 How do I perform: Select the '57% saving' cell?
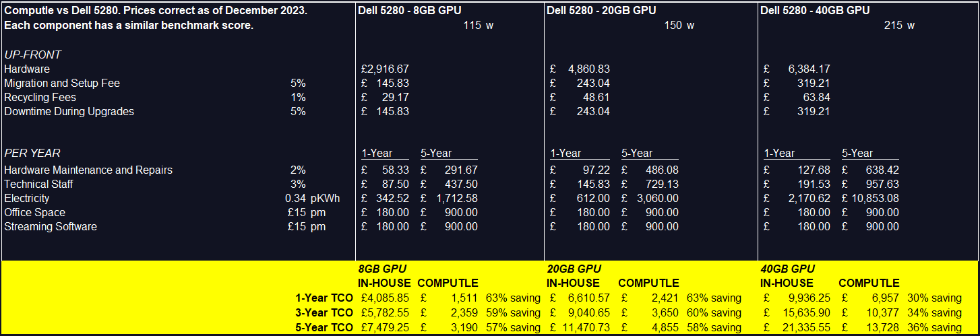512,327
